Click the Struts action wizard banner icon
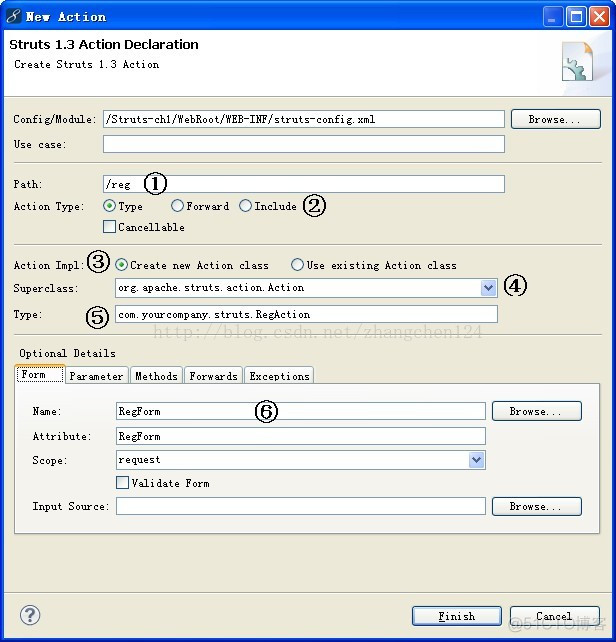The height and width of the screenshot is (642, 616). 578,62
